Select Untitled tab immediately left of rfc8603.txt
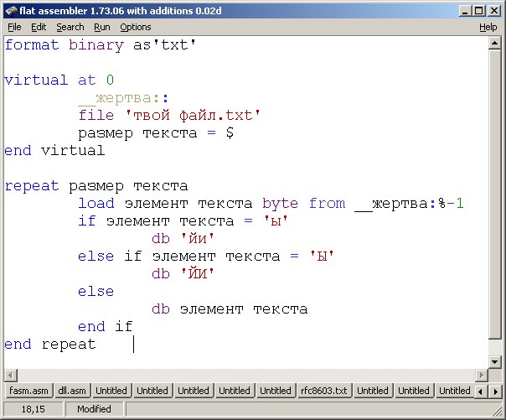 click(276, 391)
